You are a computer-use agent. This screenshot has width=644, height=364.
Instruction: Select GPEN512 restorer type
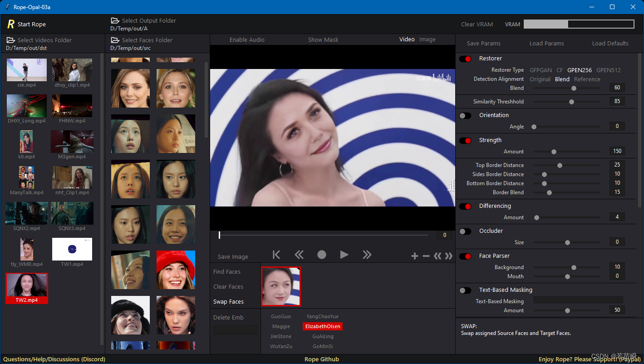pos(608,70)
